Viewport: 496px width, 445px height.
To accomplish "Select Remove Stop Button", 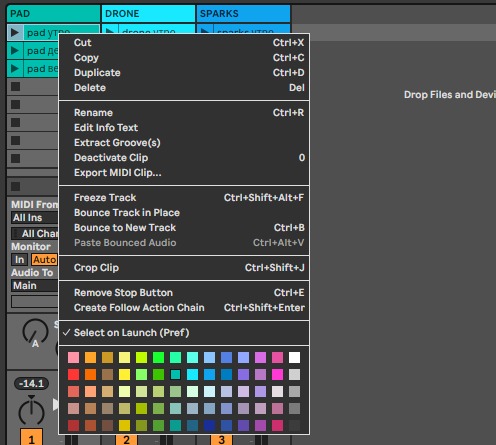I will [x=184, y=293].
